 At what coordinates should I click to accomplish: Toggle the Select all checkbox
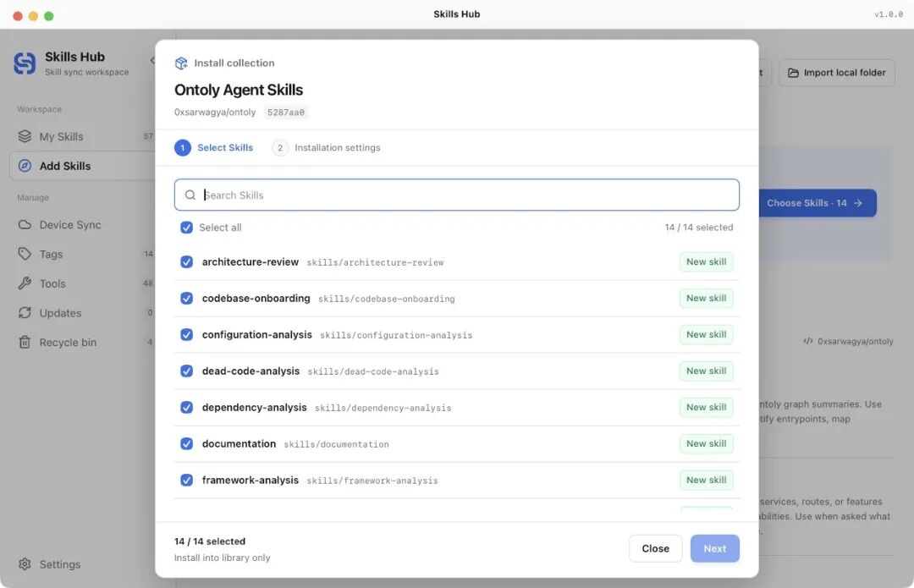pyautogui.click(x=186, y=228)
